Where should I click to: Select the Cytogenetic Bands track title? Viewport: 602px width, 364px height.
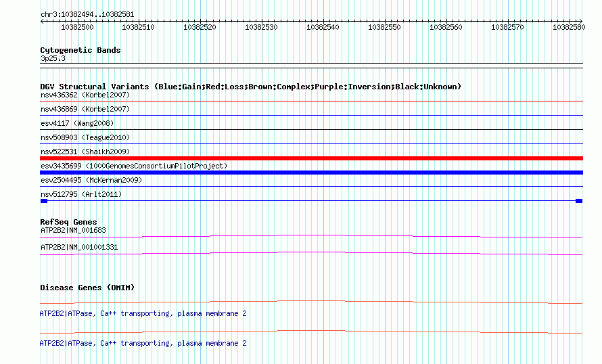click(x=80, y=50)
